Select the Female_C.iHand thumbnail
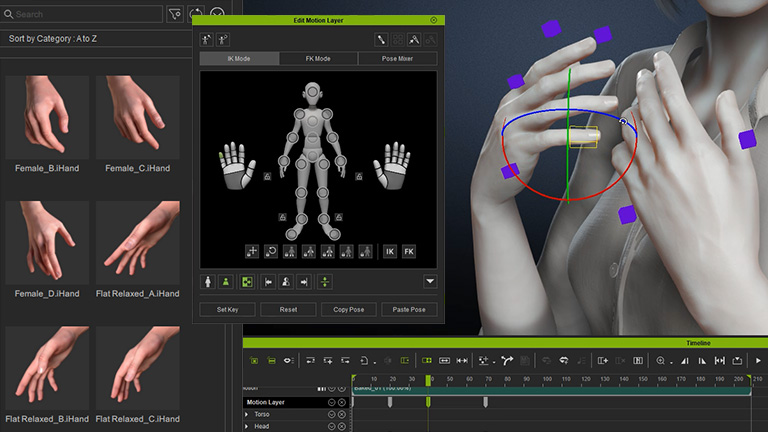This screenshot has width=768, height=432. click(x=137, y=118)
